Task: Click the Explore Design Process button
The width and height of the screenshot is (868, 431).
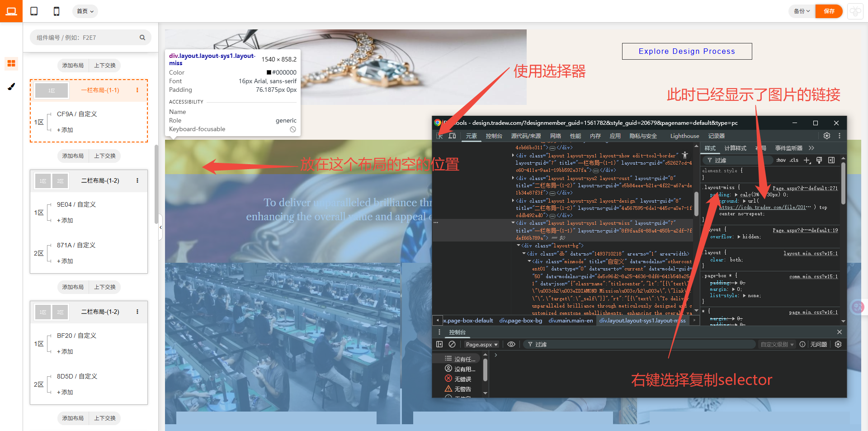Action: pyautogui.click(x=687, y=52)
